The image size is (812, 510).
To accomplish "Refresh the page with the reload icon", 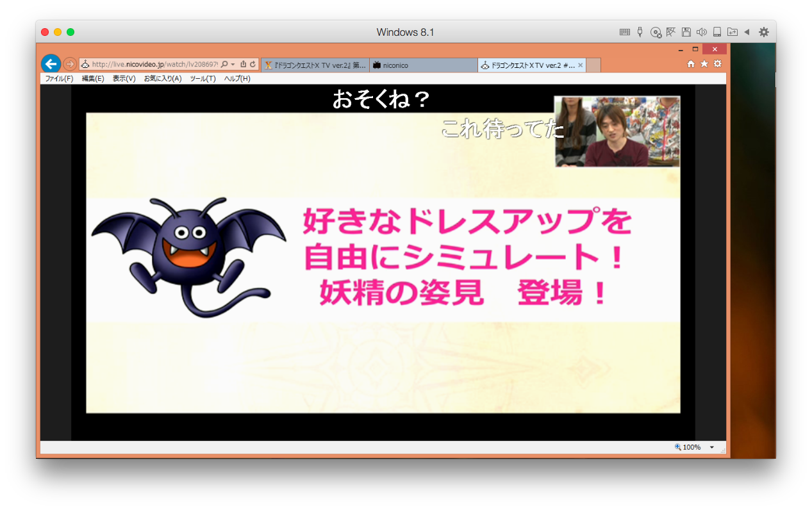I will (x=253, y=64).
